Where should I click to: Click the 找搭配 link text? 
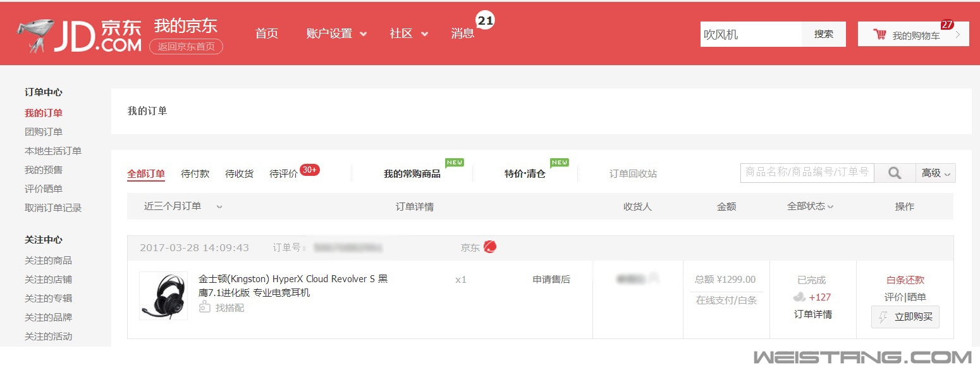click(x=230, y=307)
